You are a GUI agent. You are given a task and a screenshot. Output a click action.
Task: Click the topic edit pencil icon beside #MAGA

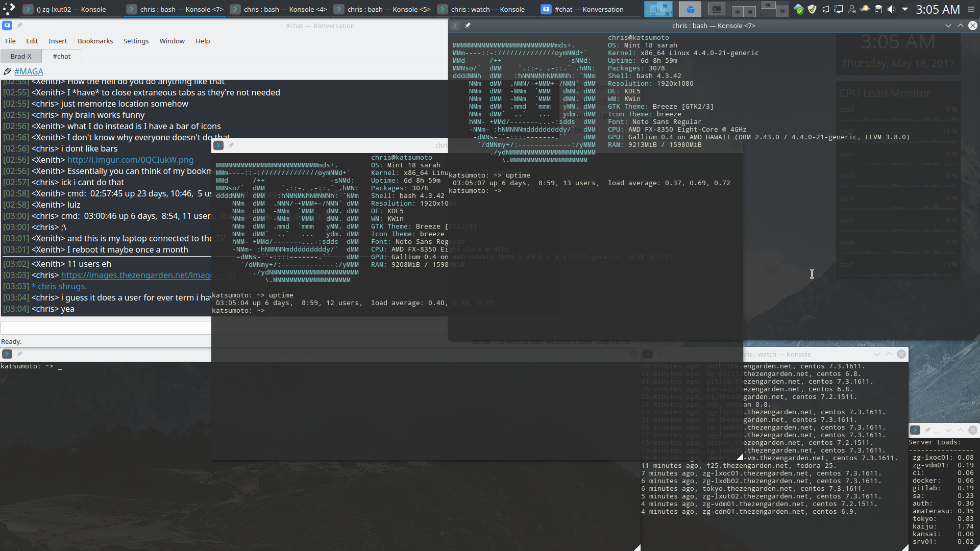[x=7, y=71]
